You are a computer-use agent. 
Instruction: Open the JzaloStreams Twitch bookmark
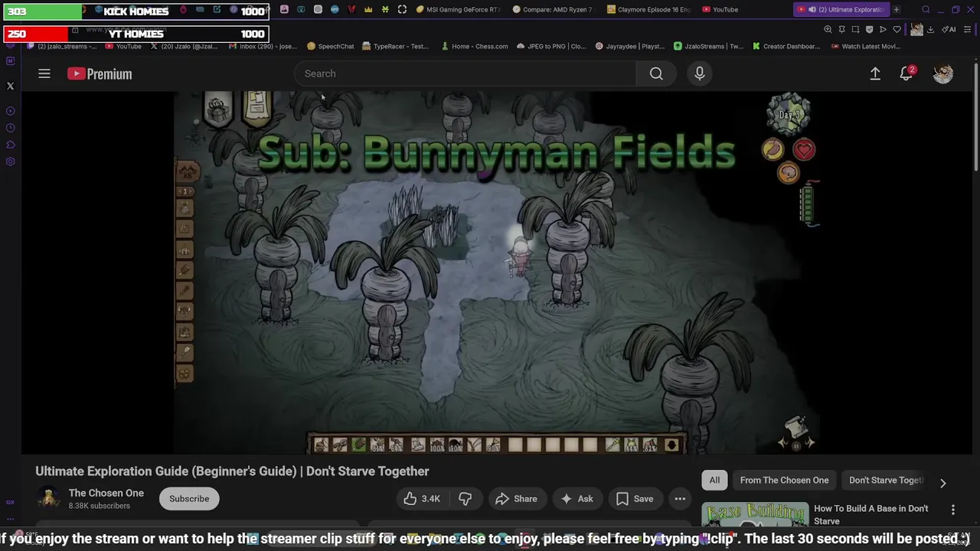tap(708, 46)
